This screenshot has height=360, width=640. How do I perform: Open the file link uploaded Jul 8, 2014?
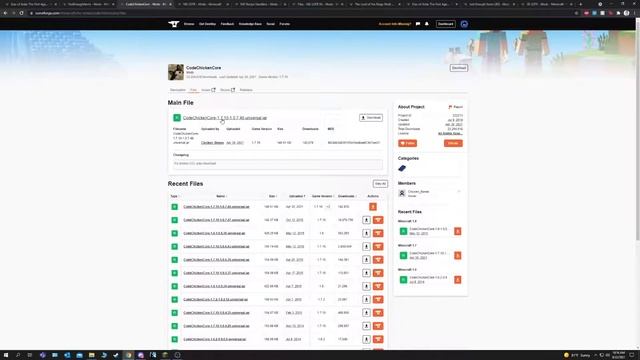coord(215,339)
